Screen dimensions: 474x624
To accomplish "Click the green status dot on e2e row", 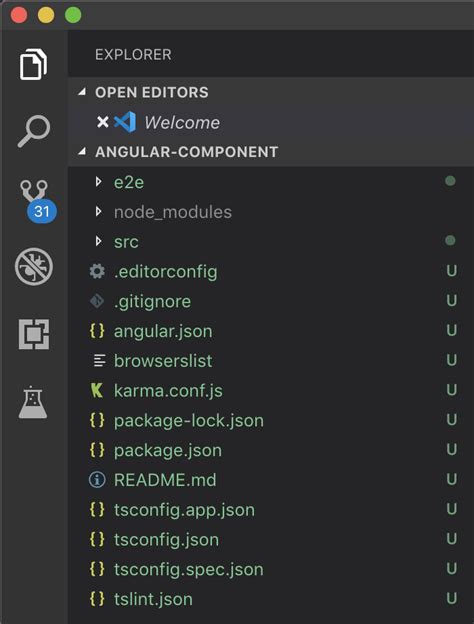I will point(450,181).
